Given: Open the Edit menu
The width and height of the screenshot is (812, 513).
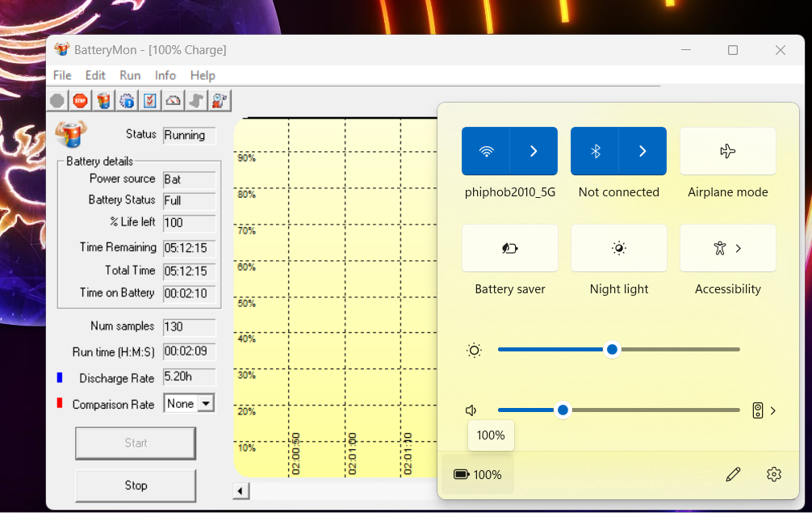Looking at the screenshot, I should click(95, 76).
